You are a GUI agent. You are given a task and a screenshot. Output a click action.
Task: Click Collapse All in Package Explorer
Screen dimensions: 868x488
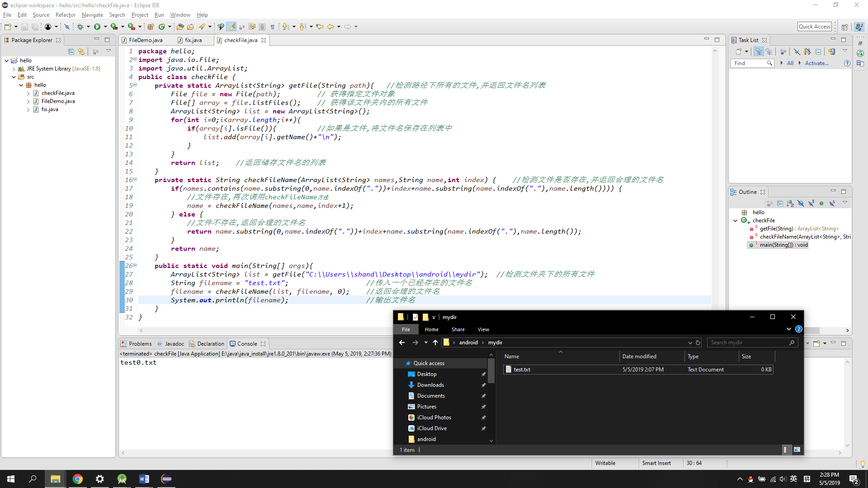point(71,52)
